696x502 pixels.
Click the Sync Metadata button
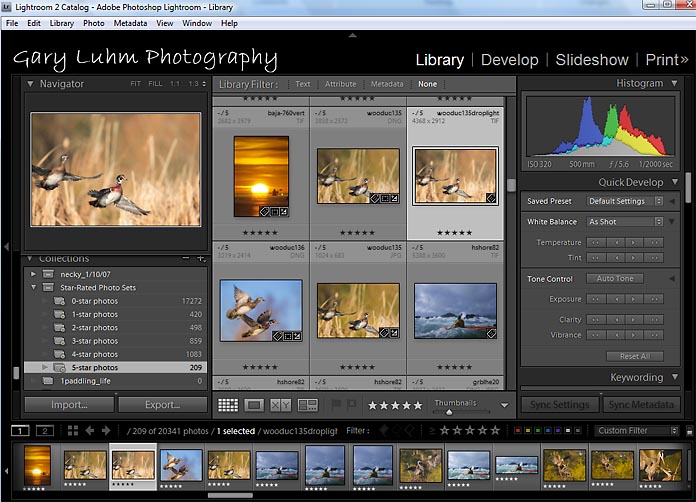pos(641,405)
